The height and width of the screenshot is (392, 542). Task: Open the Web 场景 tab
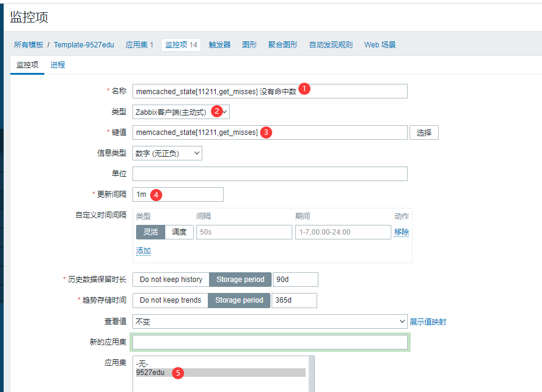click(x=380, y=45)
